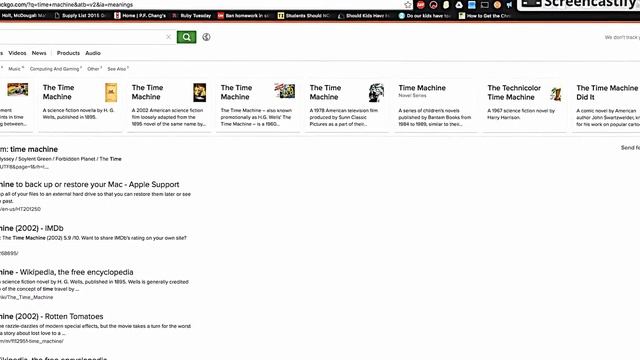
Task: Click the Technicolor Time Machine cover thumbnail
Action: (556, 94)
